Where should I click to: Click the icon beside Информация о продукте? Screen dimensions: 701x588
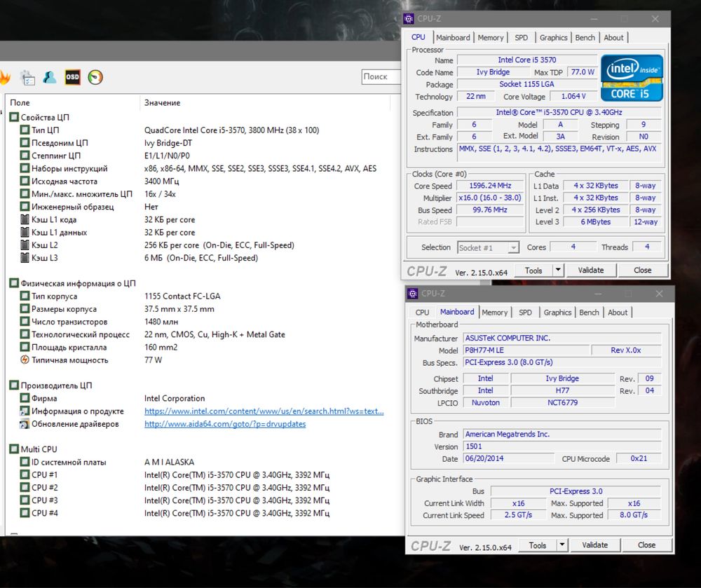pos(25,411)
